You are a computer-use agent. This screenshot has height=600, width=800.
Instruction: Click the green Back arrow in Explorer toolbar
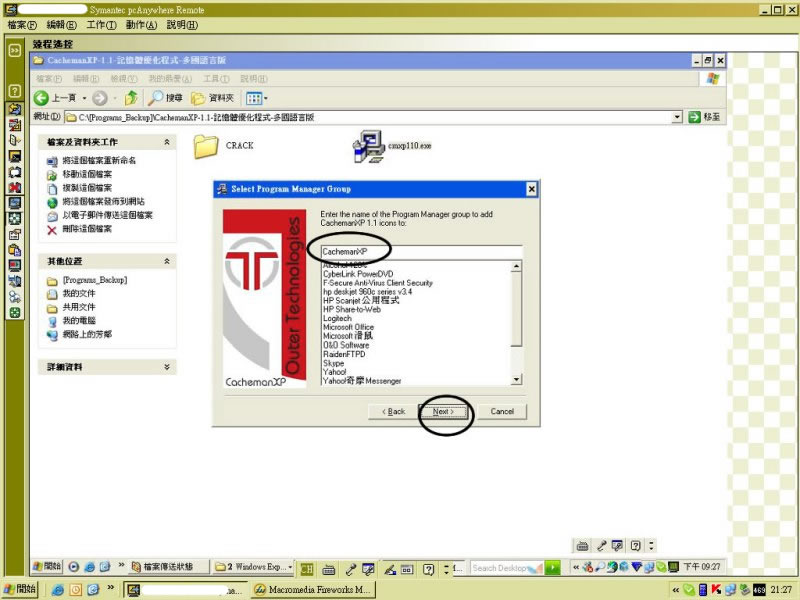point(41,98)
